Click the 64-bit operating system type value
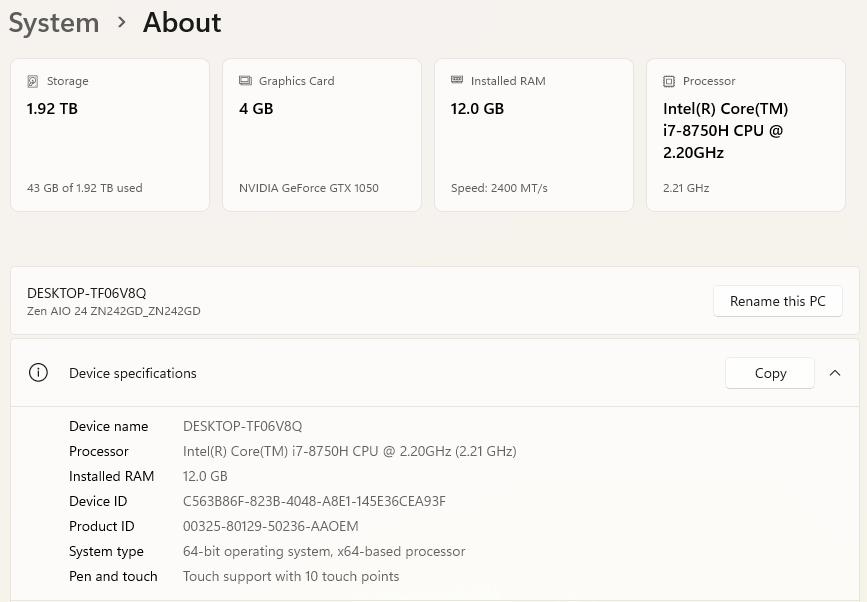 324,551
